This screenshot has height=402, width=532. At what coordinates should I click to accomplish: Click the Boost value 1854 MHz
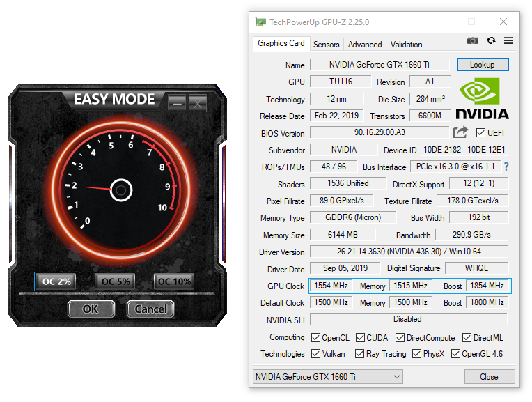(x=487, y=286)
